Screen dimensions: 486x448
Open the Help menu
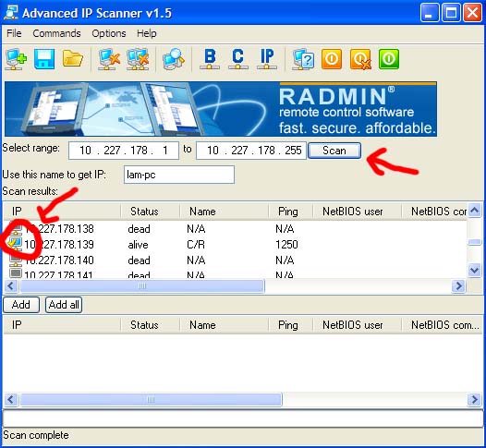pyautogui.click(x=147, y=33)
